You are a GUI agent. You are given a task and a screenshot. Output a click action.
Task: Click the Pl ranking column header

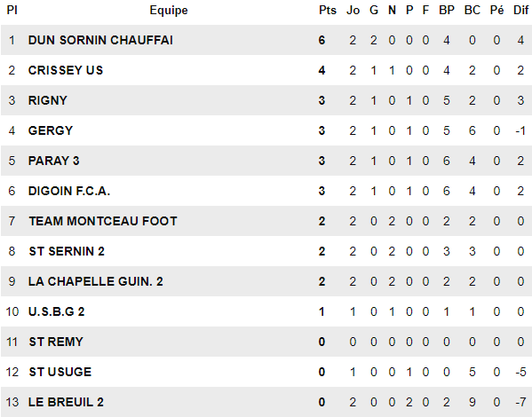(x=12, y=11)
